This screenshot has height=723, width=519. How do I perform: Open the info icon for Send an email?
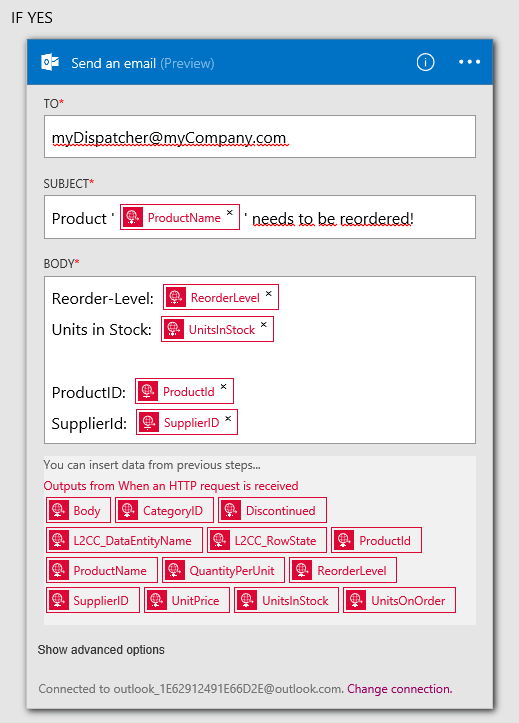[x=425, y=62]
